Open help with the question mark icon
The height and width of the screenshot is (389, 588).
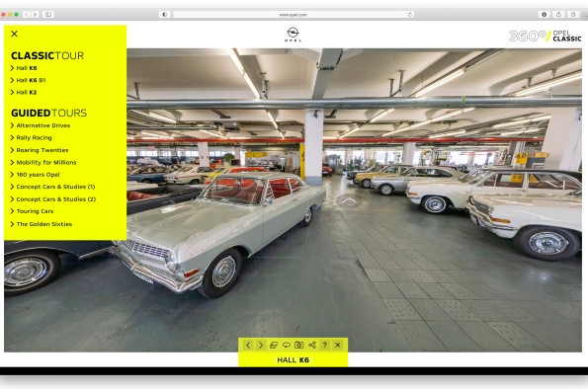tap(325, 346)
